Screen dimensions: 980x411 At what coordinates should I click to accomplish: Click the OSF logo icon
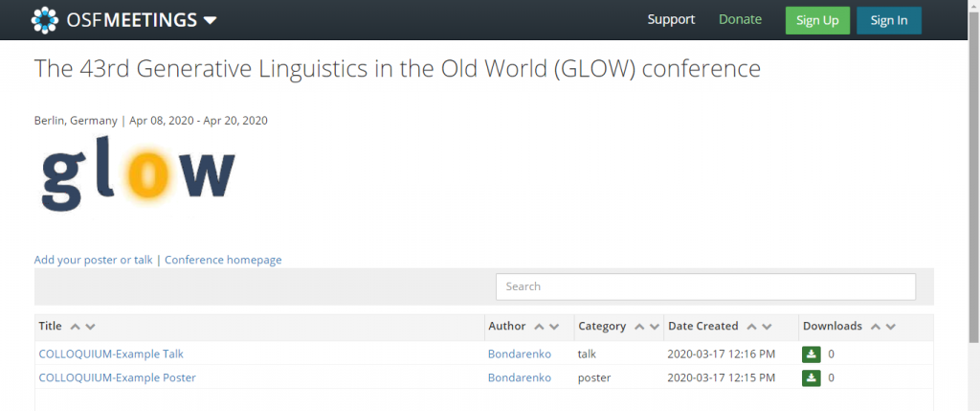click(45, 20)
